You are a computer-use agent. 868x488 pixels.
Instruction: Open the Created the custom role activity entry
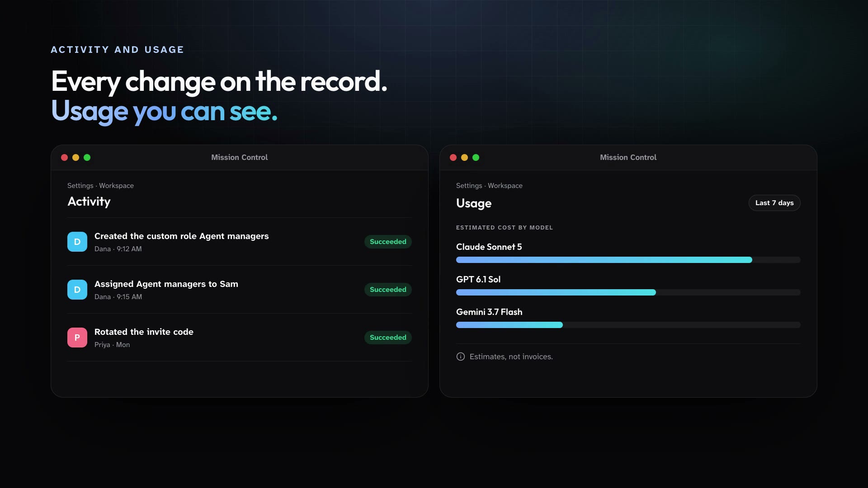(x=240, y=242)
